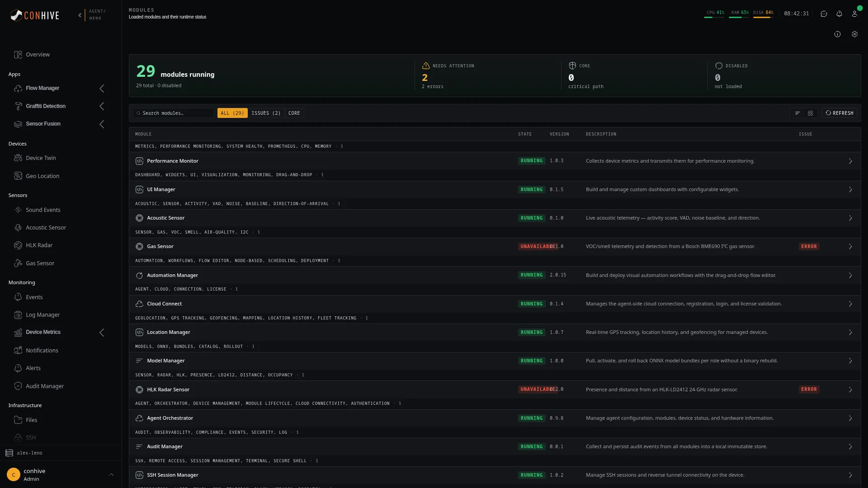
Task: Select the CORE filter tab
Action: tap(294, 113)
